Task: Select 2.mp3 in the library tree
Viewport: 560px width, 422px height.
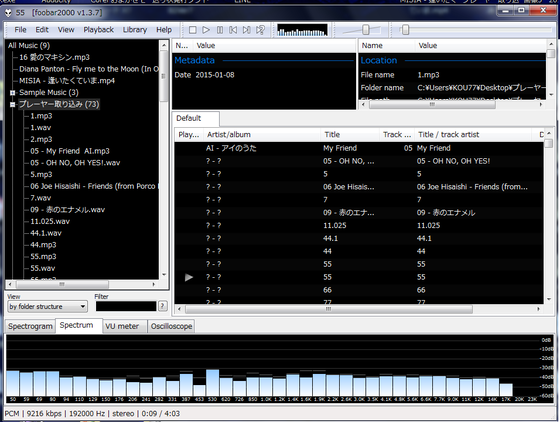Action: click(x=41, y=139)
